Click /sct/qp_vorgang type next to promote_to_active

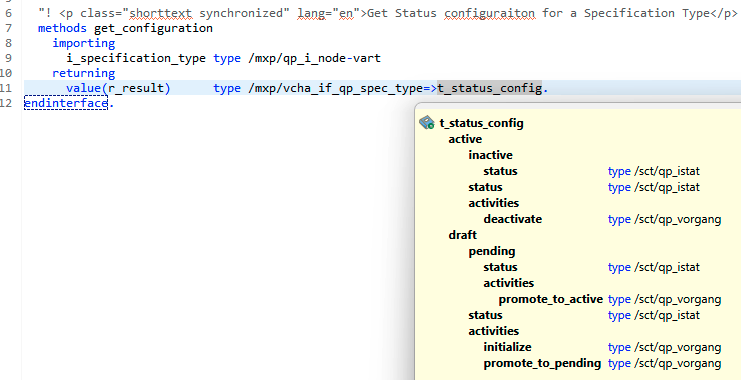pyautogui.click(x=677, y=299)
